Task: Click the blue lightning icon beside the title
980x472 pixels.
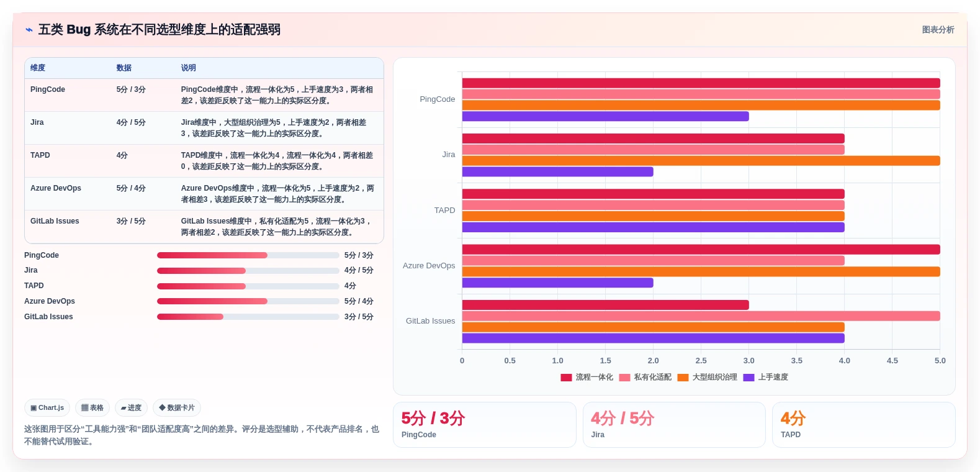Action: coord(29,30)
